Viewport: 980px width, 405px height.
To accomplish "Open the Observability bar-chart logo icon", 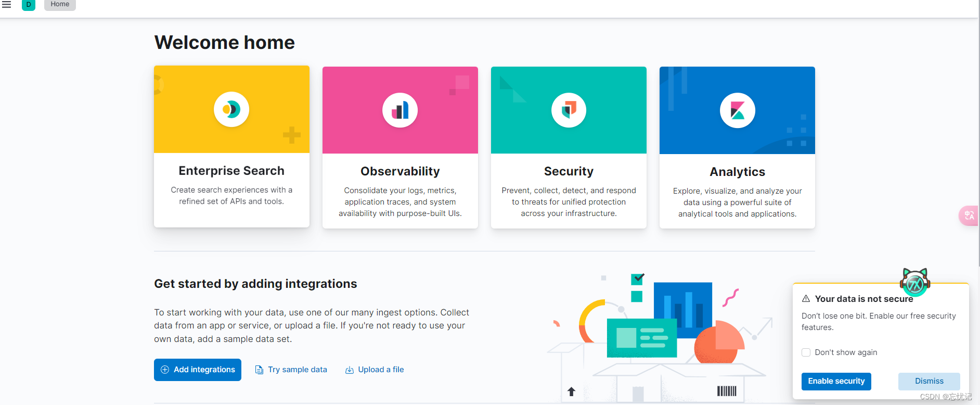I will coord(400,110).
